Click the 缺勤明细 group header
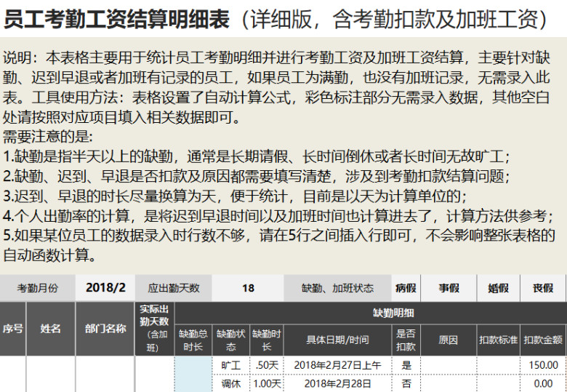This screenshot has height=392, width=567. point(371,313)
